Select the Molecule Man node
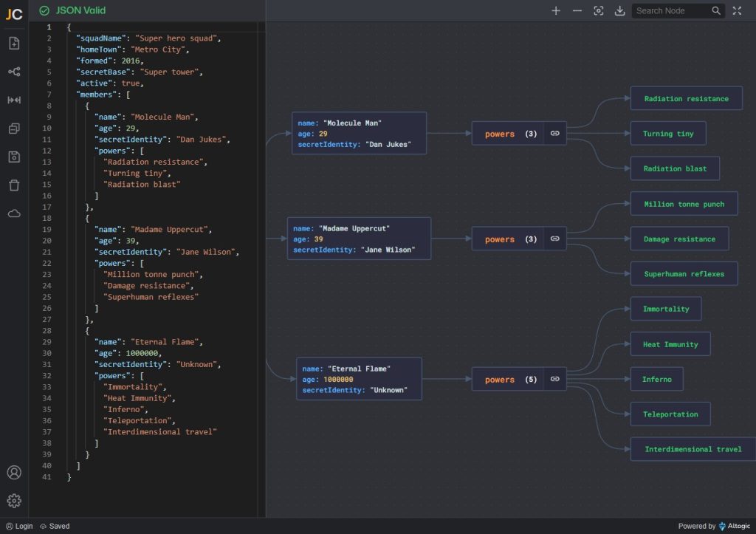The width and height of the screenshot is (756, 534). click(x=360, y=134)
